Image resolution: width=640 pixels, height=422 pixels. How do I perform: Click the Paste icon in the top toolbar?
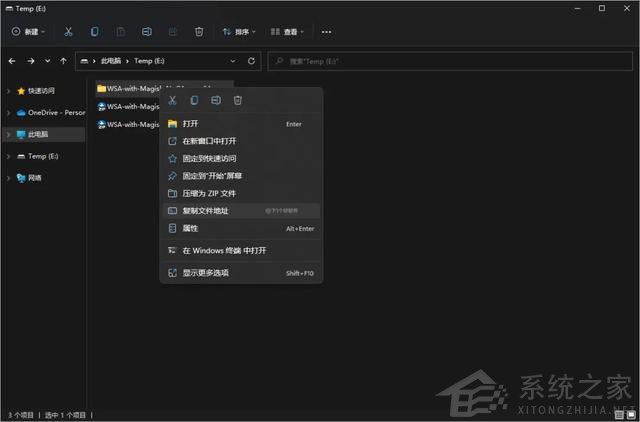[x=120, y=32]
